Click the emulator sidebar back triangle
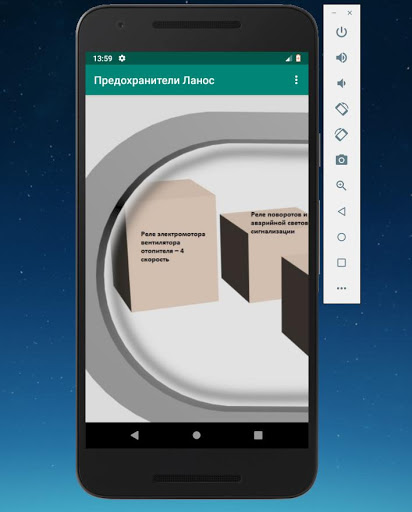 341,211
